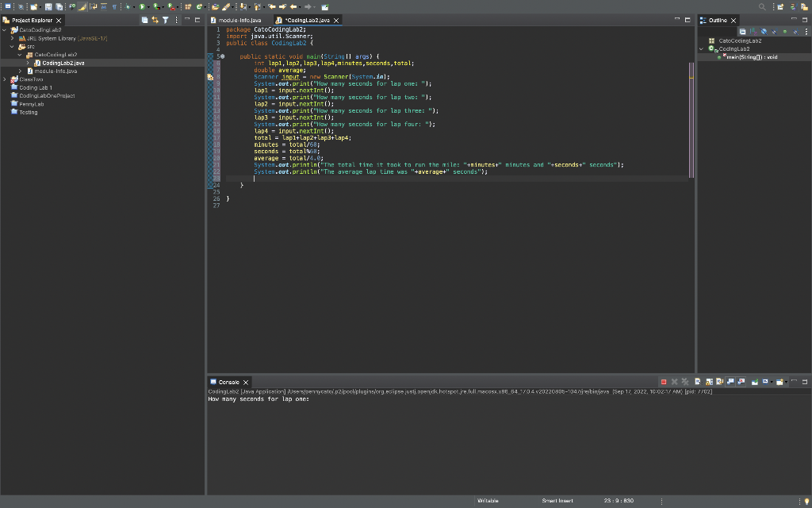Open the Open Console dropdown arrow

786,382
